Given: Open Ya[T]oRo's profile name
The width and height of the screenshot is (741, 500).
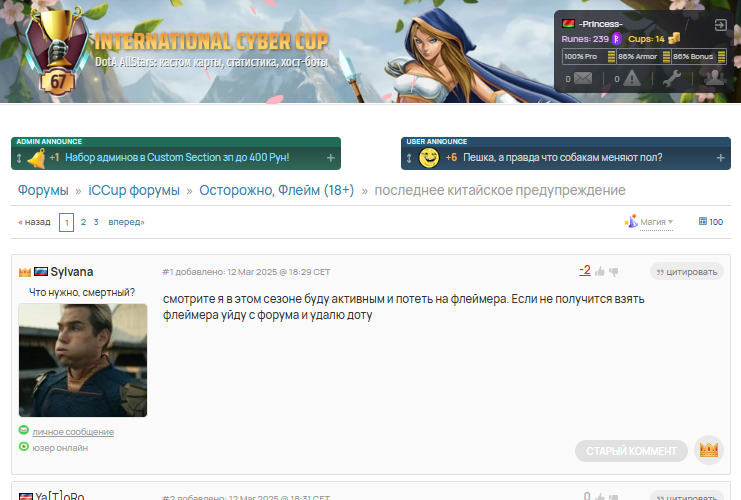Looking at the screenshot, I should (x=60, y=496).
